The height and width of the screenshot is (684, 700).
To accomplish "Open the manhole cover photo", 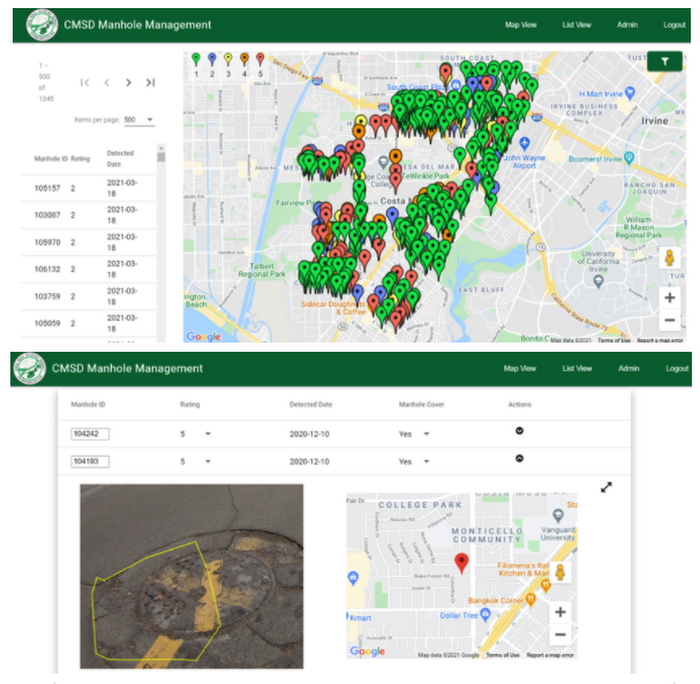I will [192, 576].
